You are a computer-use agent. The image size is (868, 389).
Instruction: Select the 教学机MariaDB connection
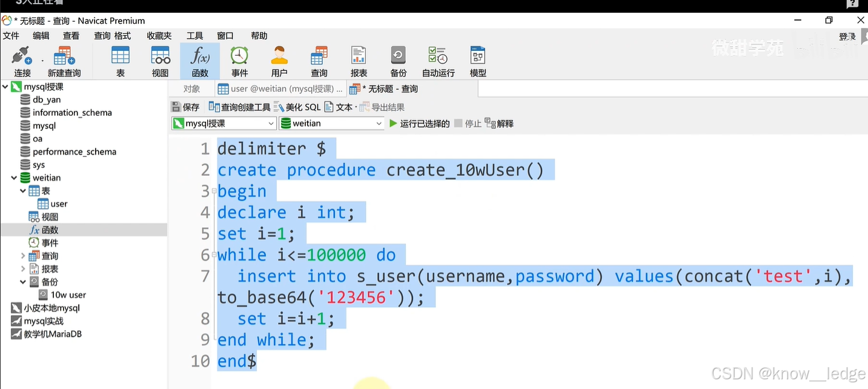(53, 334)
